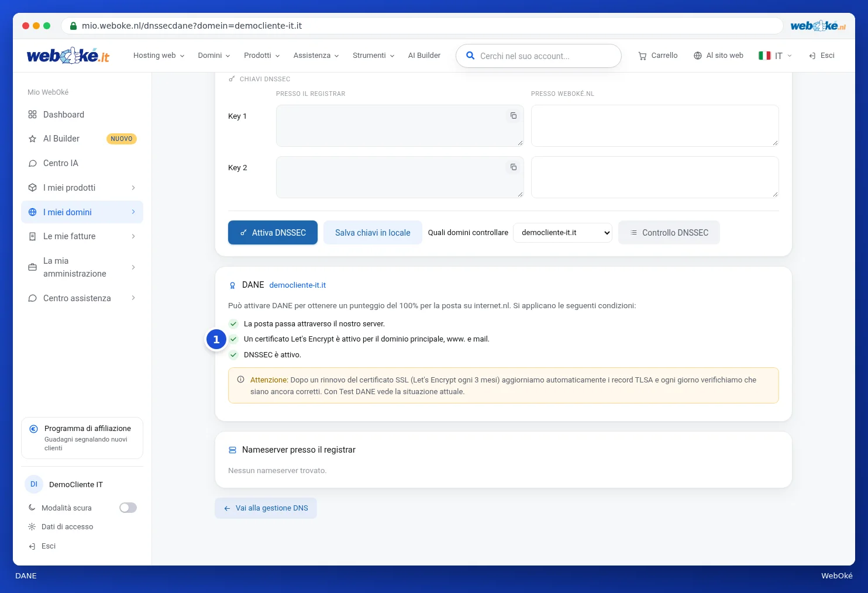
Task: Open the Strumenti menu
Action: [373, 56]
